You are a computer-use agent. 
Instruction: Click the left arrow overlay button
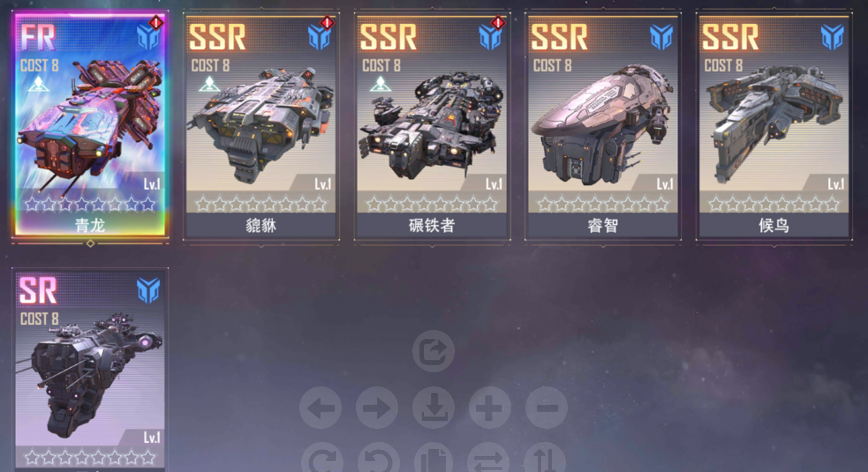point(321,408)
